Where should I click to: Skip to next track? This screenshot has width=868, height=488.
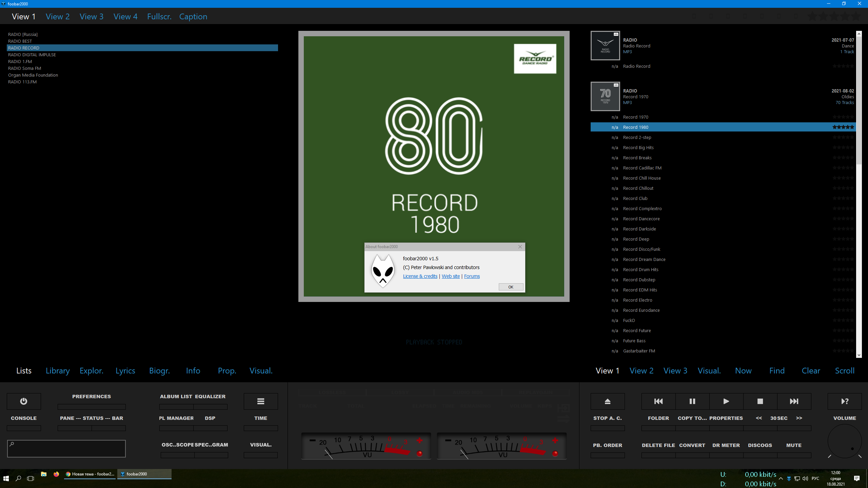point(794,401)
